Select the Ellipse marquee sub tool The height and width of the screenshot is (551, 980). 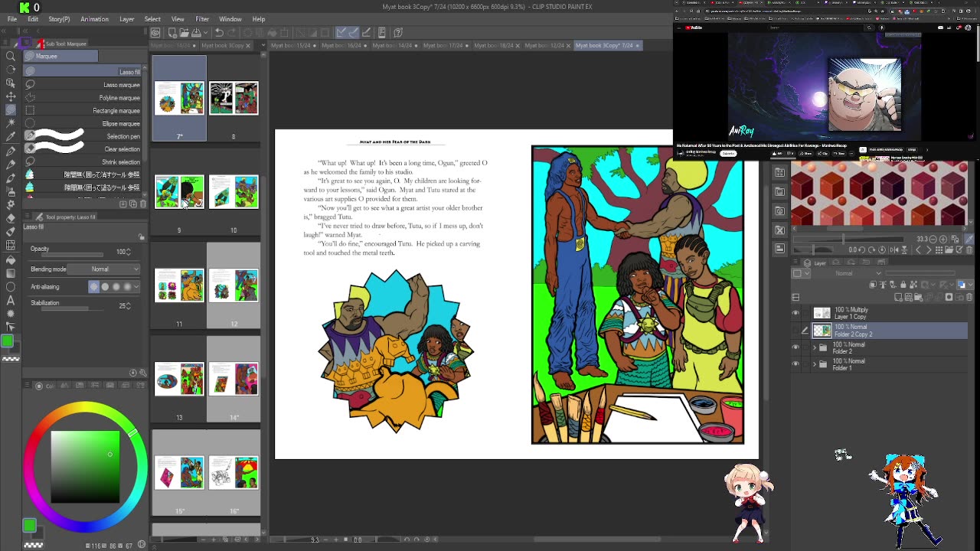click(x=83, y=124)
